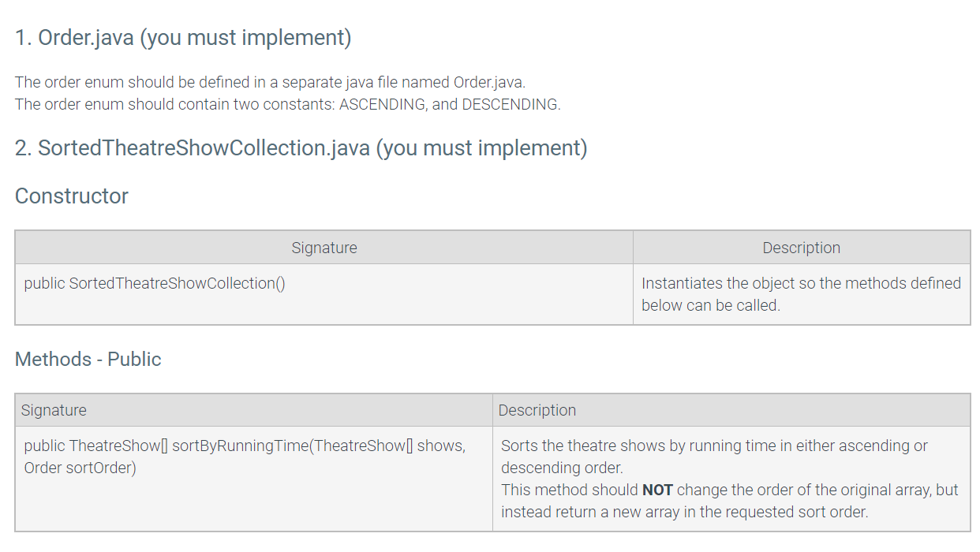This screenshot has height=552, width=980.
Task: Click the Constructor section heading
Action: [72, 196]
